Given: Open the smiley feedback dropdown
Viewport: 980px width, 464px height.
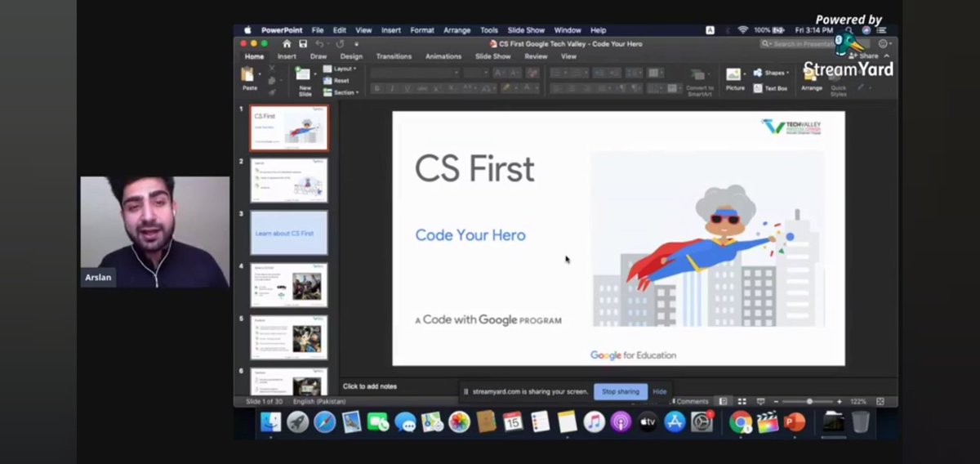Looking at the screenshot, I should (884, 43).
